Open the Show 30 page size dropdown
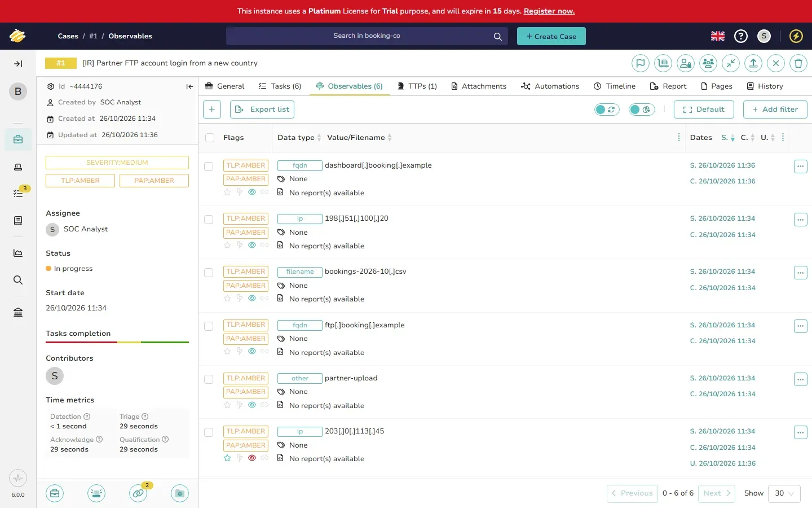 click(x=784, y=493)
